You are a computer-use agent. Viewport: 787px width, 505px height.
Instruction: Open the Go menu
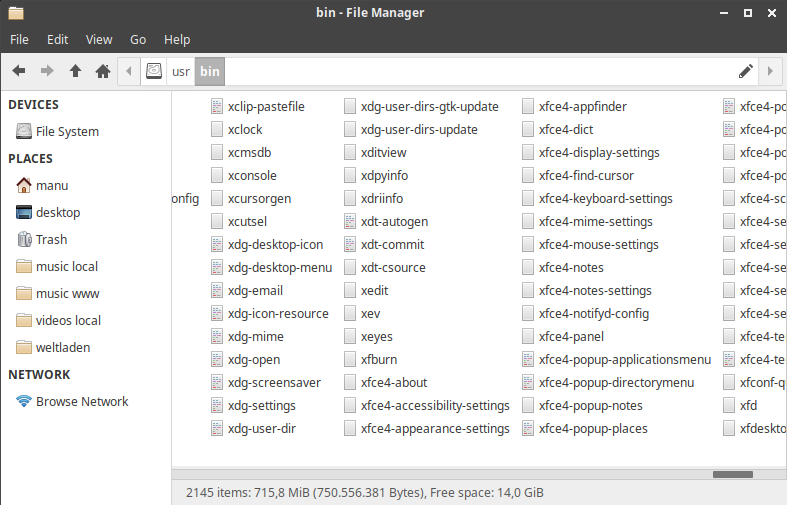point(138,40)
